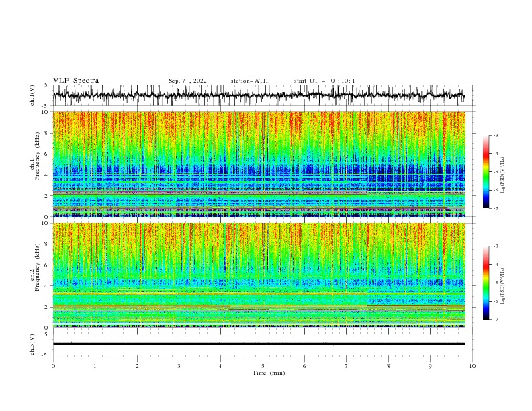Click the '-3' label on ch.2 color bar

(495, 246)
